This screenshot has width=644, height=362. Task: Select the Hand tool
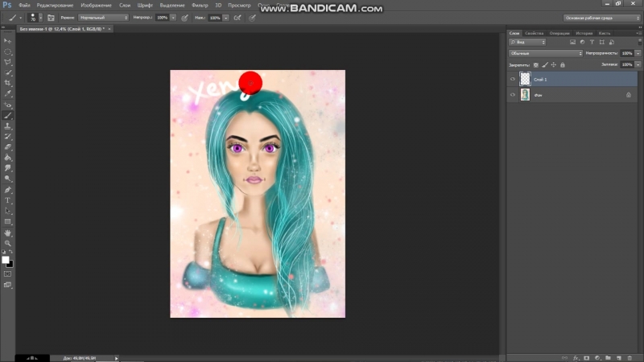7,233
